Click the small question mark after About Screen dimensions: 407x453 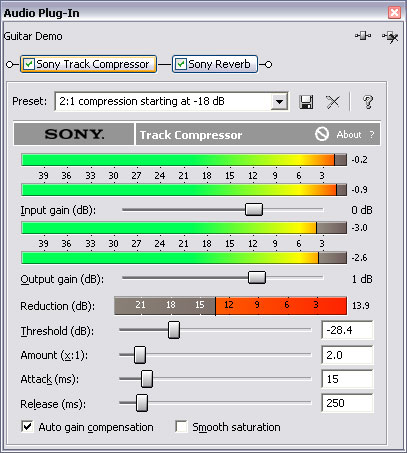372,135
